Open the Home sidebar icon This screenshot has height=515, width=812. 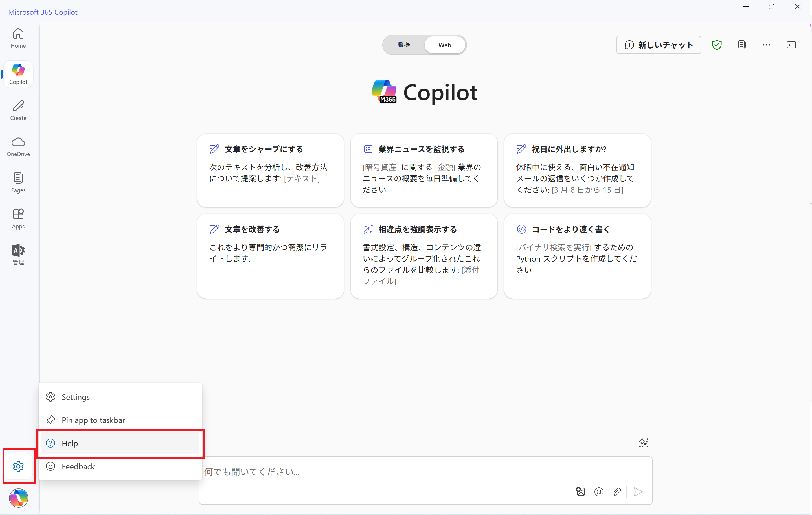click(x=18, y=38)
